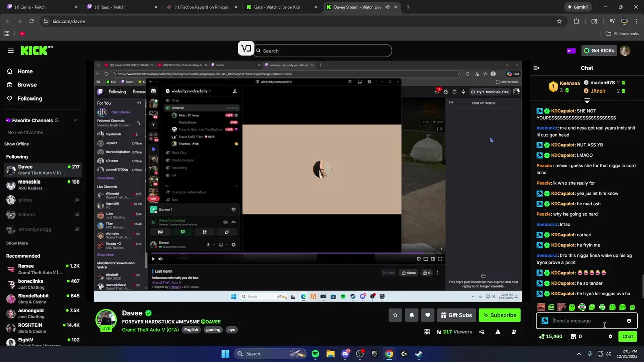Open the emoji picker in message box
This screenshot has height=362, width=644.
[x=629, y=321]
